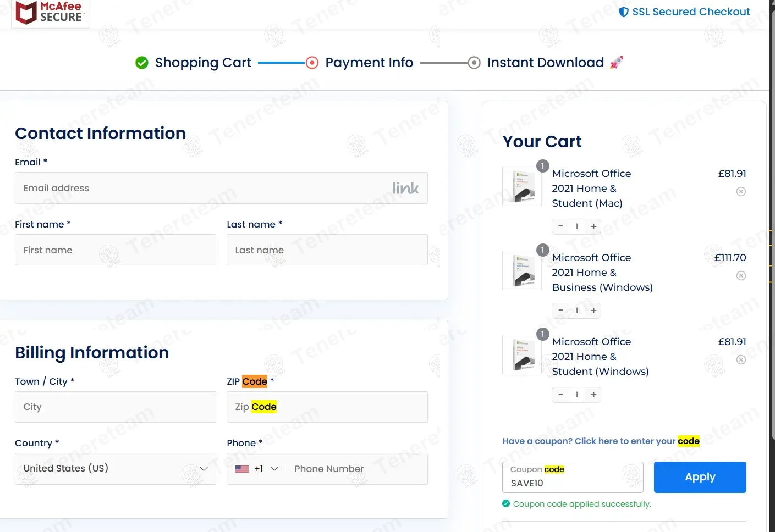Decrease quantity of Home & Business (Windows)

[x=560, y=311]
